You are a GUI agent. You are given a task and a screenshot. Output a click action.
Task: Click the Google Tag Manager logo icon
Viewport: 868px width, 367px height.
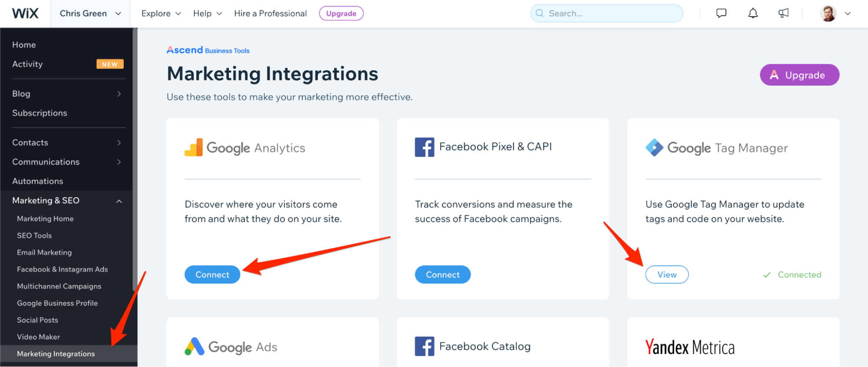[654, 148]
